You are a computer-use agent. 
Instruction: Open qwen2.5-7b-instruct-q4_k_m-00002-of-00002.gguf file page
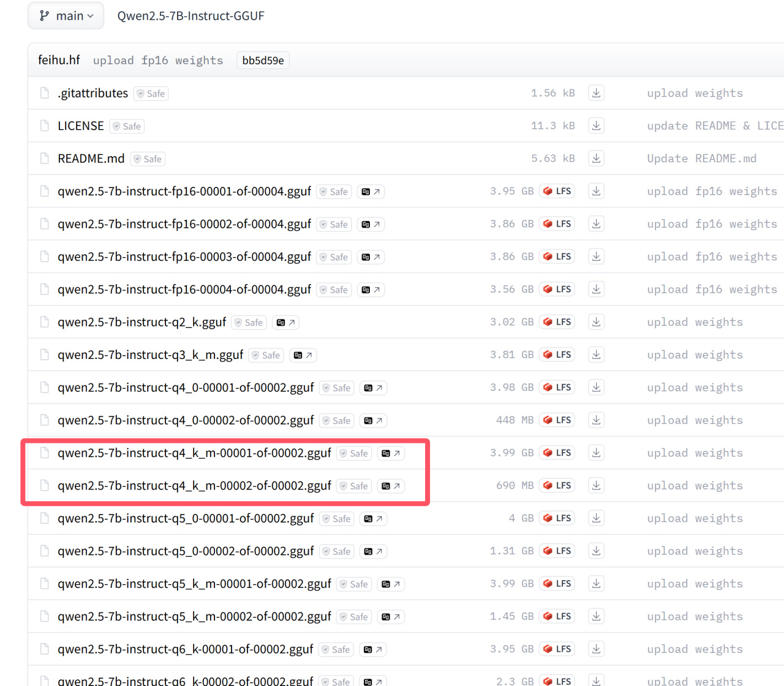[x=194, y=486]
